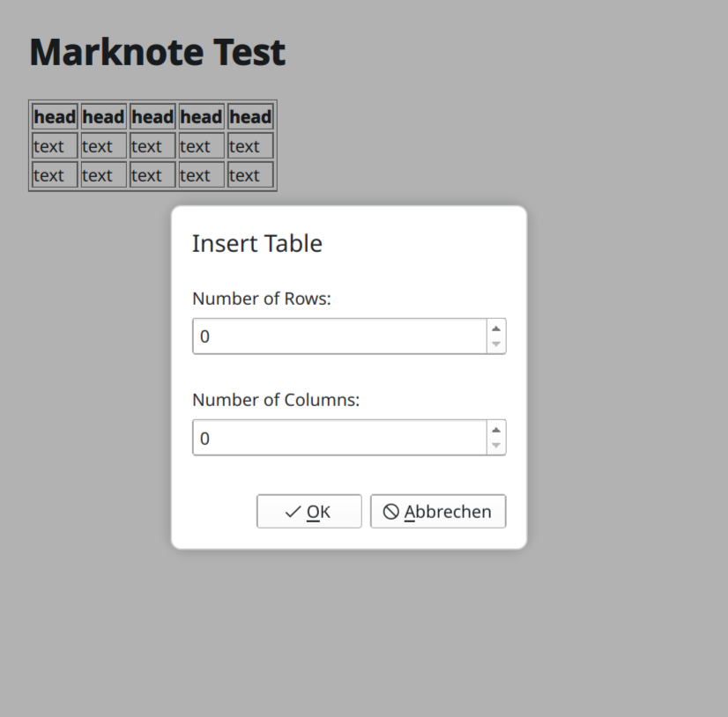728x717 pixels.
Task: Increase Number of Rows with up arrow
Action: coord(496,329)
